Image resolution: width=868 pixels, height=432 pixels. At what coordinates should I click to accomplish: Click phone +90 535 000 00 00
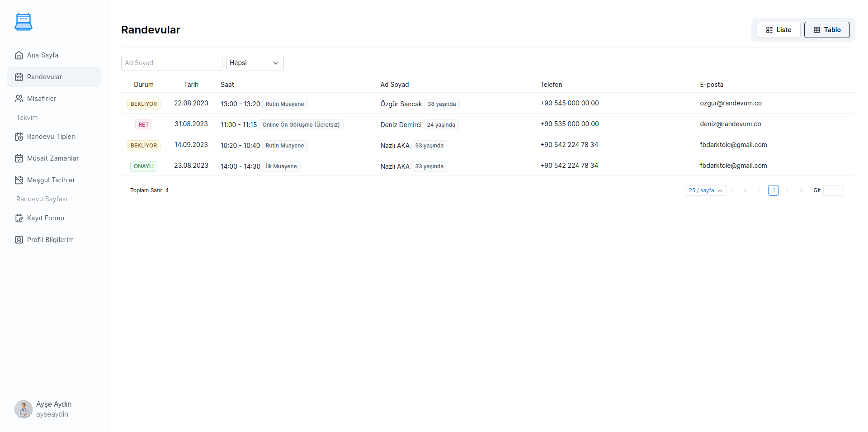pos(570,124)
